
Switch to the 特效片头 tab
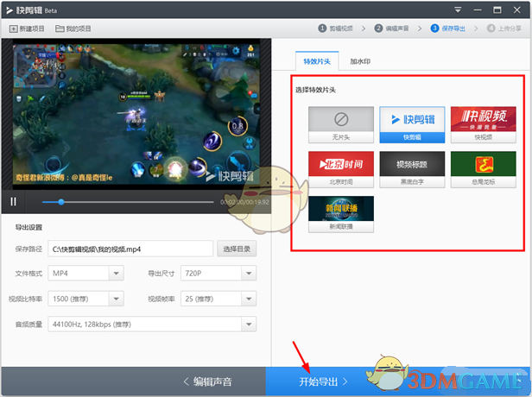pos(317,61)
